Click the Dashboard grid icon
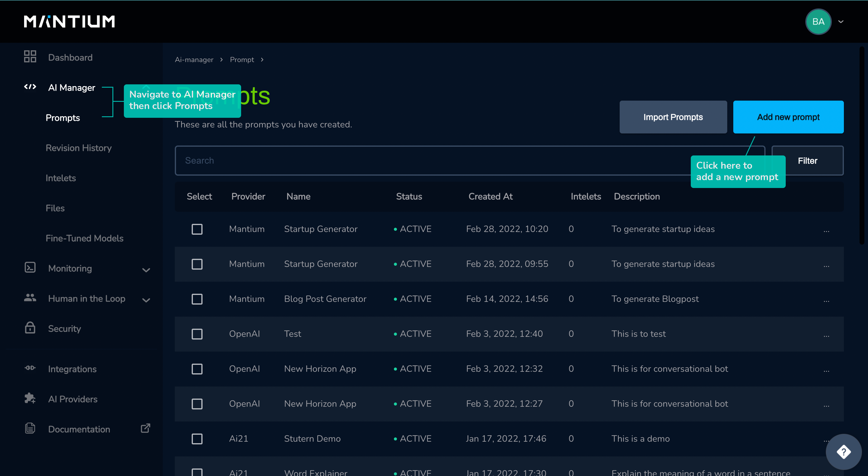868x476 pixels. (x=30, y=57)
